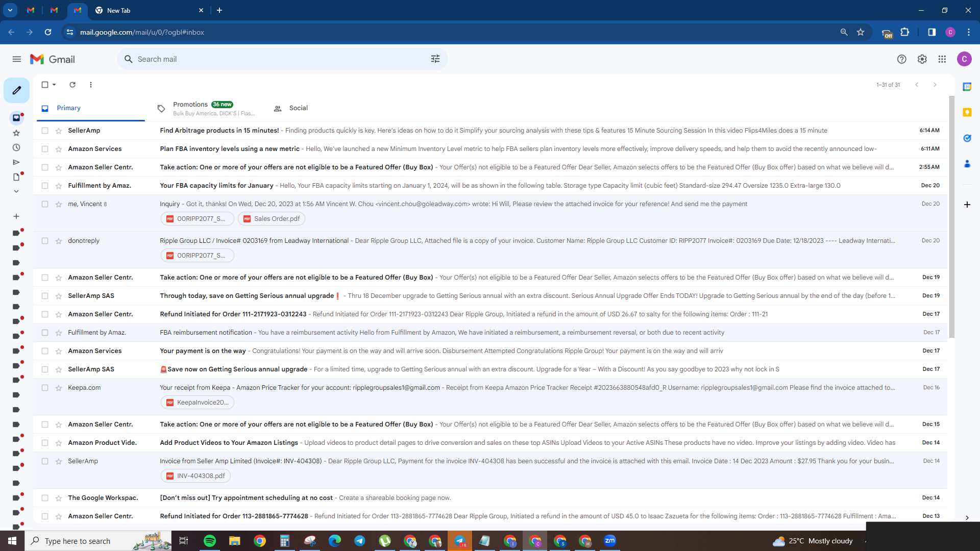Open Chrome side panel icon
Image resolution: width=980 pixels, height=551 pixels.
click(932, 32)
